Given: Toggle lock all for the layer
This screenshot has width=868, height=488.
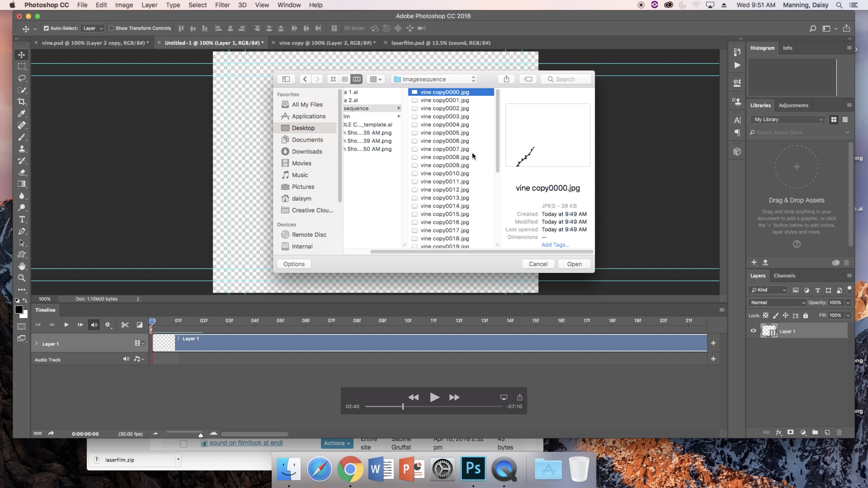Looking at the screenshot, I should coord(806,316).
